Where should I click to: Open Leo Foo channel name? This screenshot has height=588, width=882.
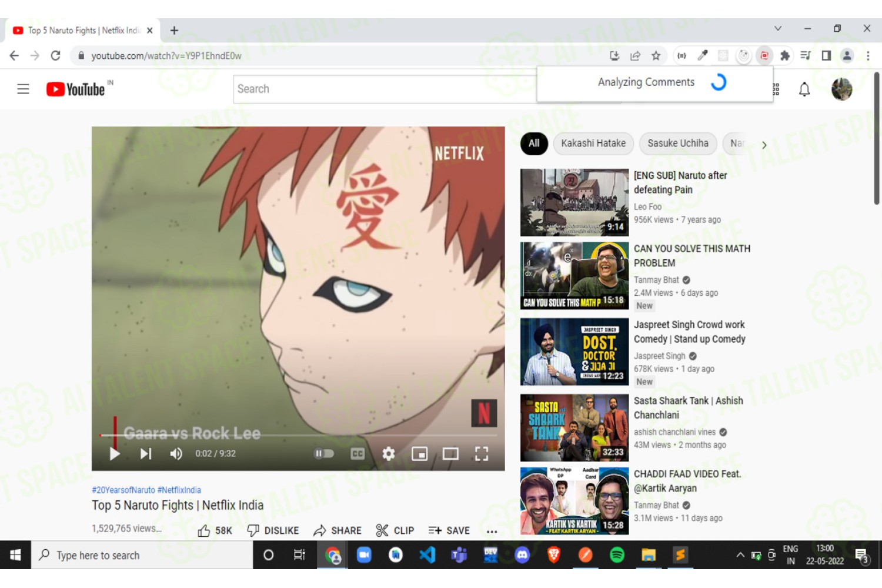[647, 207]
